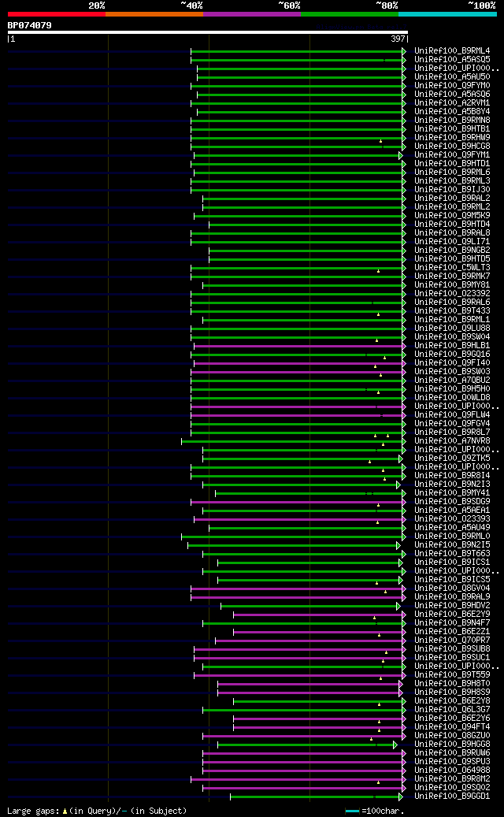Image resolution: width=504 pixels, height=817 pixels.
Task: Choose the UniRef100_Q9LI71 entry
Action: click(x=453, y=241)
